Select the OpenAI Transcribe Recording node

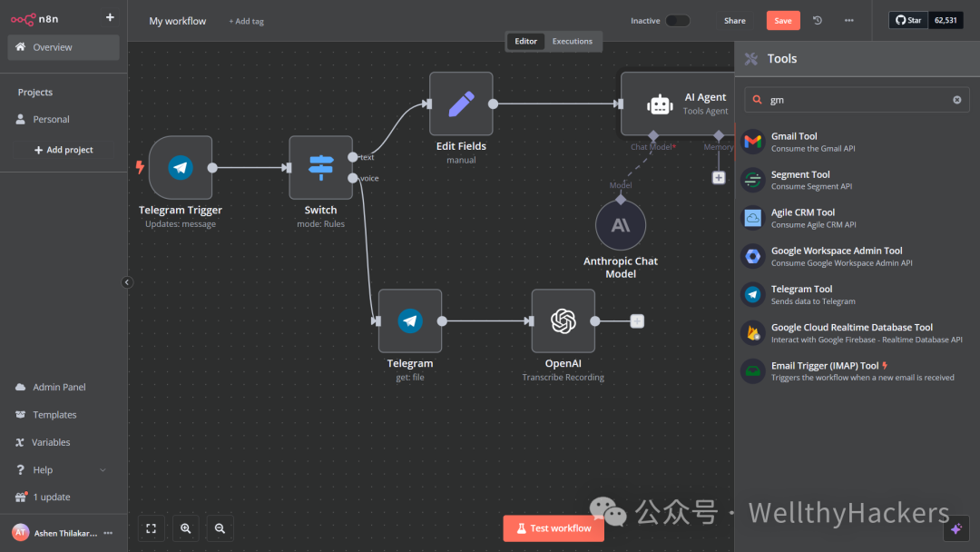pos(563,321)
